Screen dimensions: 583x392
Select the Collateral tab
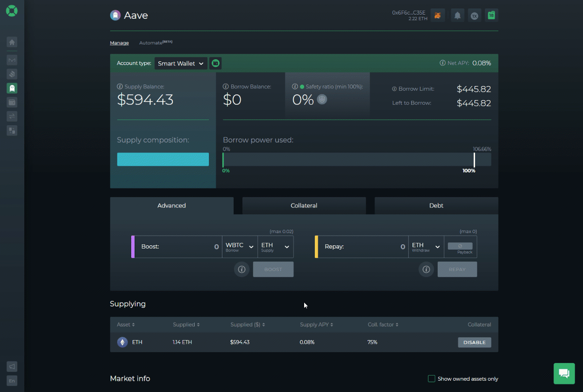click(304, 205)
